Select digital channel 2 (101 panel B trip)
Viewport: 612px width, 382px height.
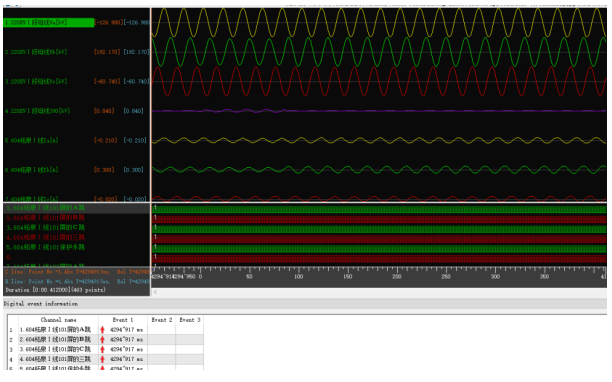[45, 218]
